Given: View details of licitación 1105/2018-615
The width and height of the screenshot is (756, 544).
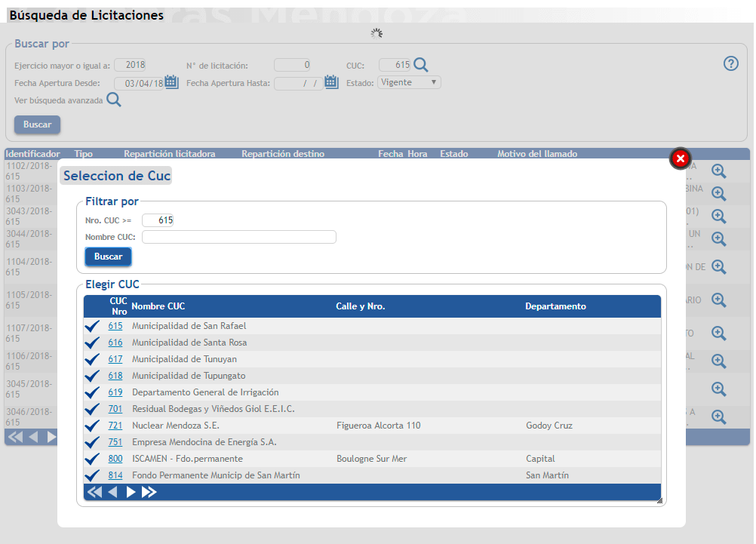Looking at the screenshot, I should click(x=719, y=300).
